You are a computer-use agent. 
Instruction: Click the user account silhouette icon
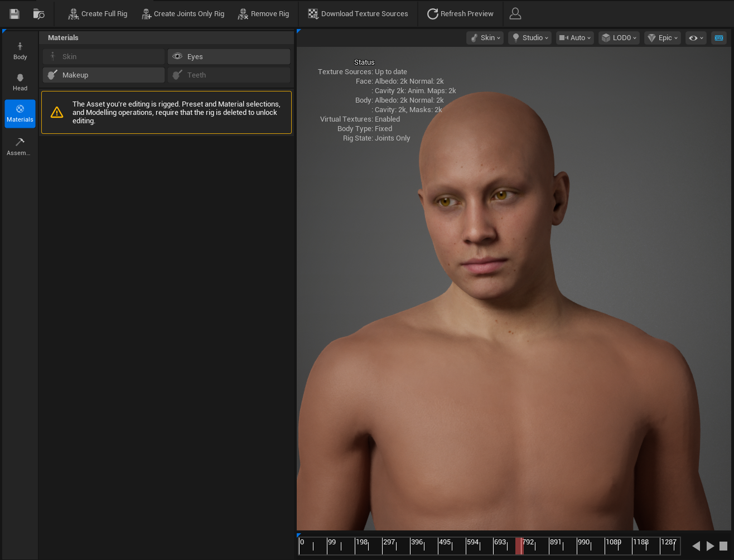(x=515, y=14)
